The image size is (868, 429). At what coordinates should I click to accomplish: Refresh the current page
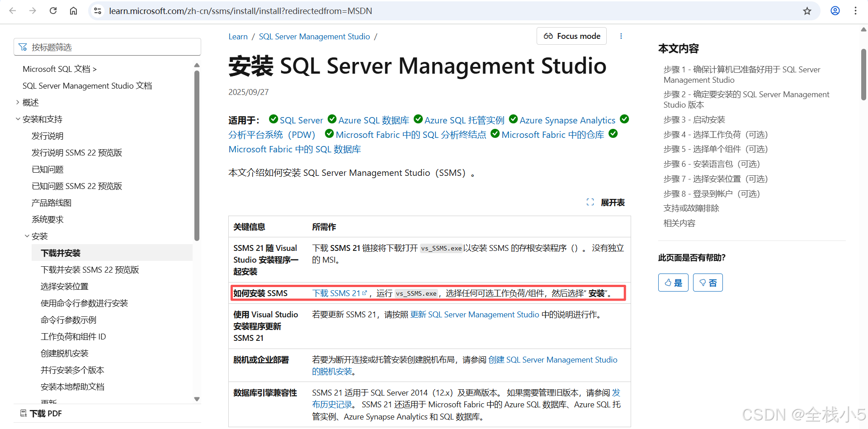click(x=53, y=10)
